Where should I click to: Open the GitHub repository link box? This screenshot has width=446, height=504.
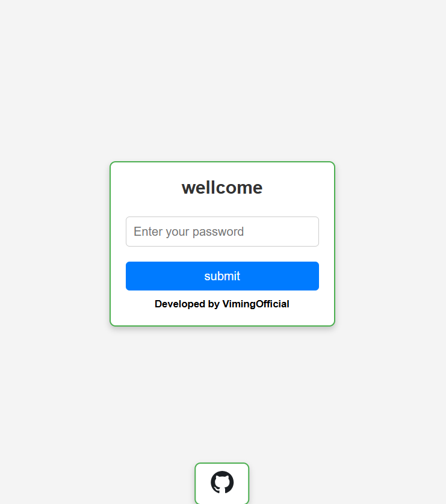click(222, 484)
